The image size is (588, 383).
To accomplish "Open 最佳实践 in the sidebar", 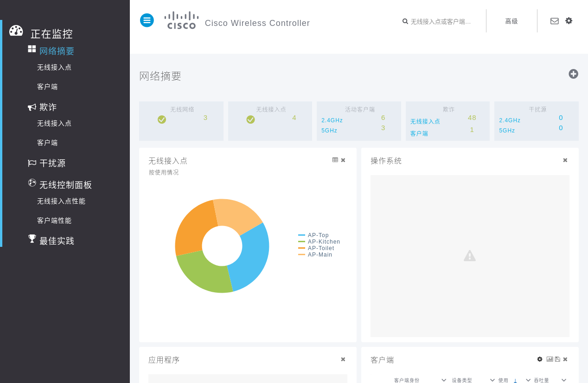I will coord(57,241).
